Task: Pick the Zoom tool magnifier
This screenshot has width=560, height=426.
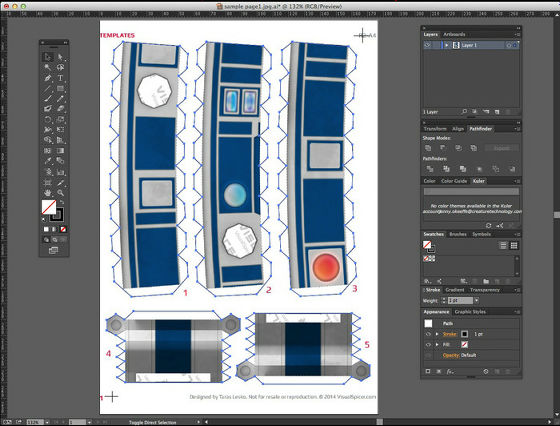Action: [60, 193]
